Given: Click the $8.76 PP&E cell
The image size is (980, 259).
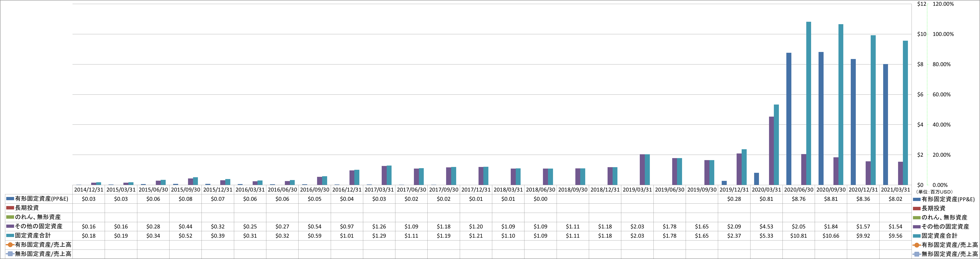Looking at the screenshot, I should [x=799, y=199].
